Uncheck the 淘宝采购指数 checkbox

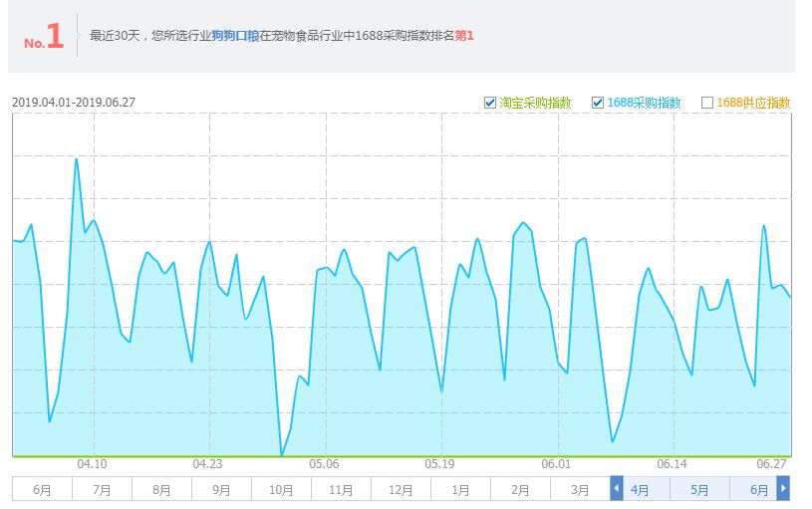pyautogui.click(x=489, y=103)
